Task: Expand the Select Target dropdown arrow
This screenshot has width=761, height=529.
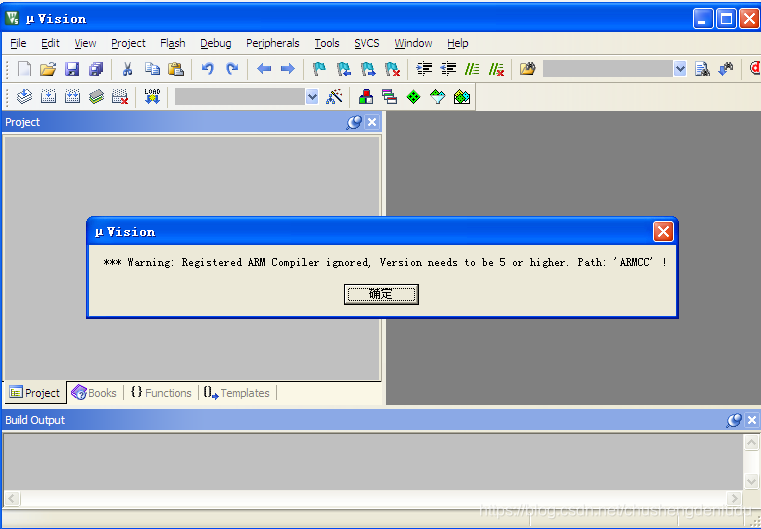Action: coord(312,97)
